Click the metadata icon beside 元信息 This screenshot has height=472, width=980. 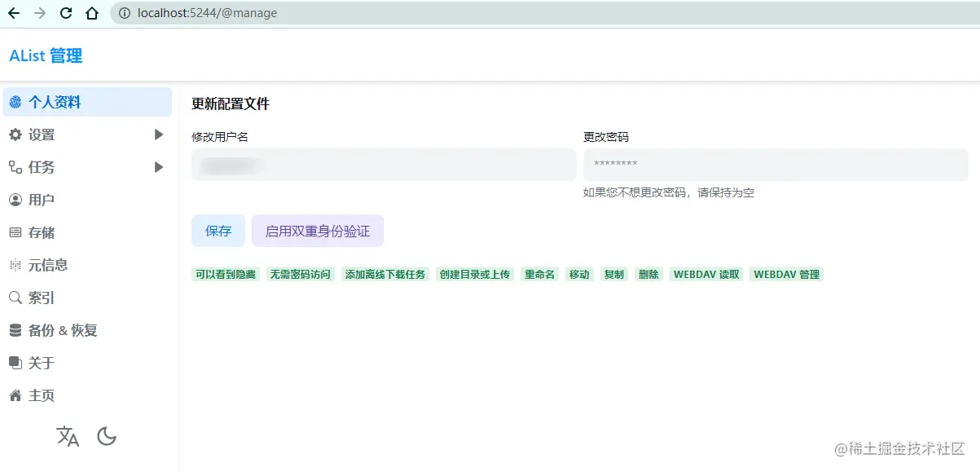pos(15,265)
